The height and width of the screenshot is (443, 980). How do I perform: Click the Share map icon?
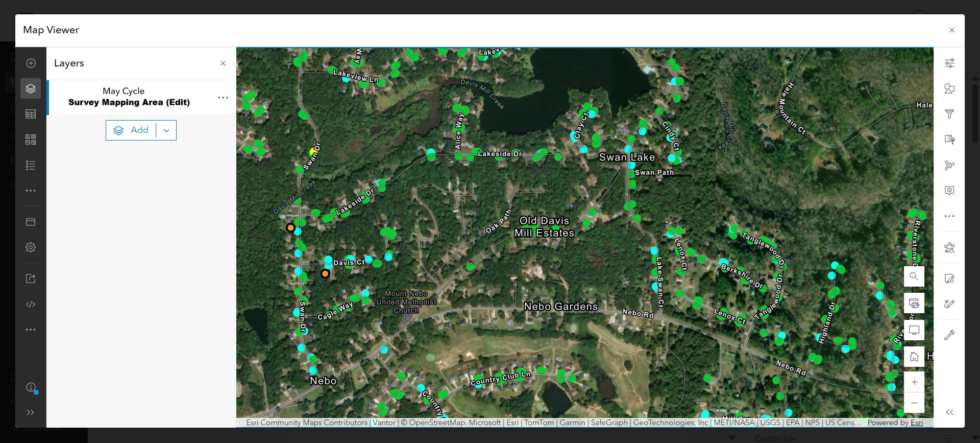(31, 278)
